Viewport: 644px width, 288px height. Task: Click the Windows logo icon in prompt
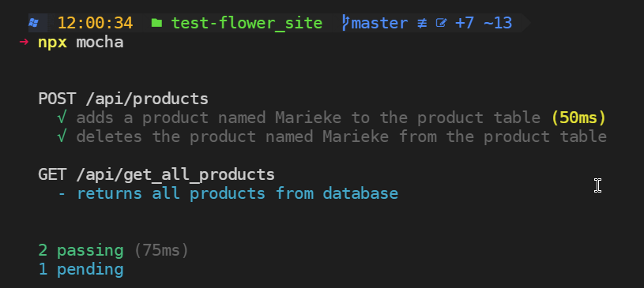(34, 23)
